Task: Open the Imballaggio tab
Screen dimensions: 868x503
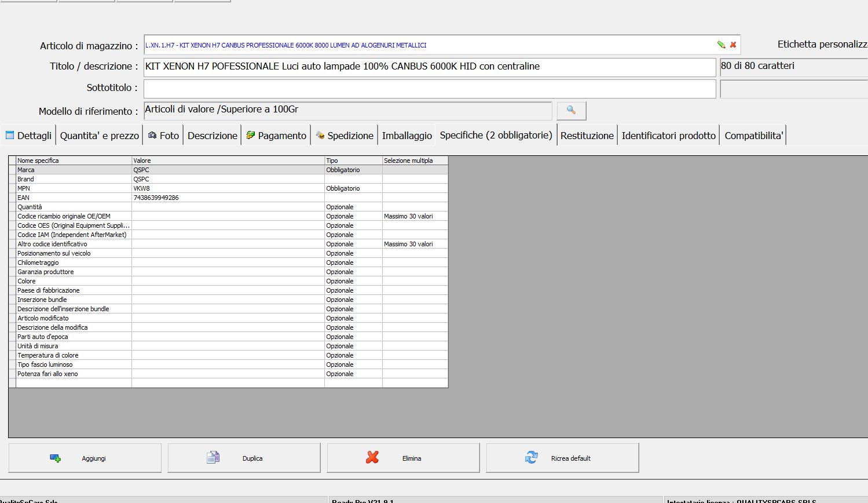Action: [407, 136]
